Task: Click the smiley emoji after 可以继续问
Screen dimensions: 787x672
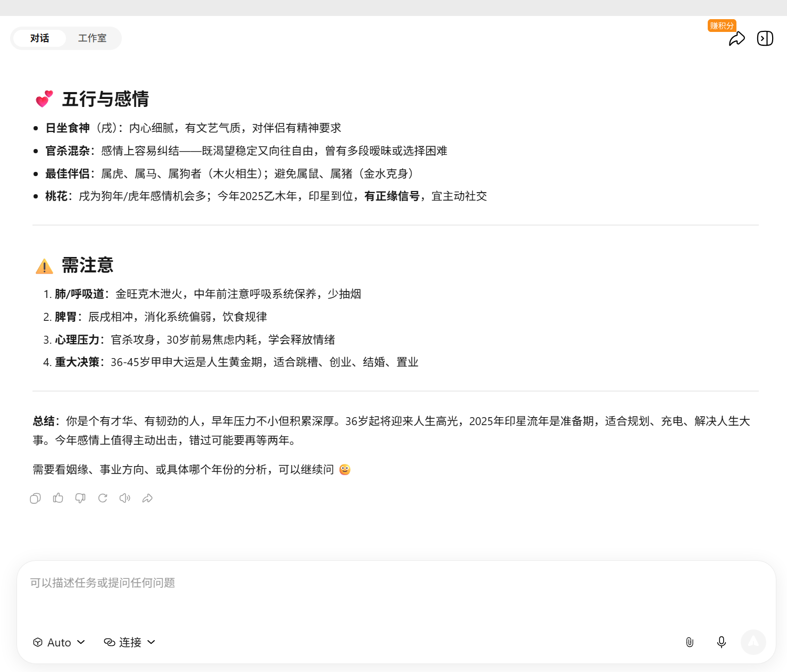Action: (345, 469)
